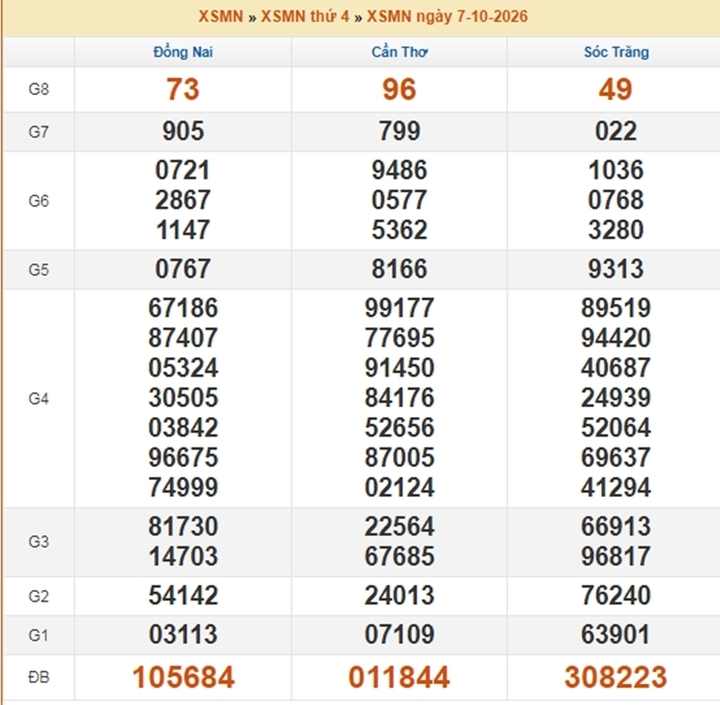The height and width of the screenshot is (705, 720).
Task: Click Cần Thơ G8 number 96
Action: pos(399,89)
